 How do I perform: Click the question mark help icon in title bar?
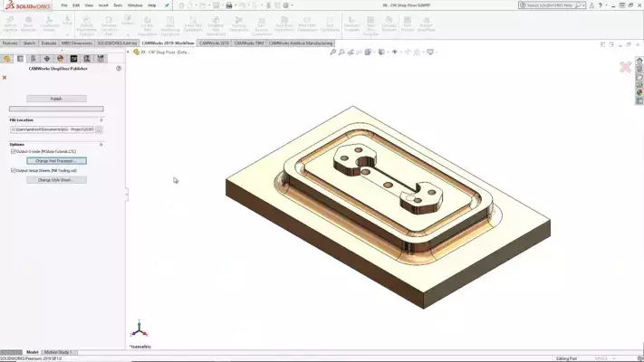click(600, 5)
